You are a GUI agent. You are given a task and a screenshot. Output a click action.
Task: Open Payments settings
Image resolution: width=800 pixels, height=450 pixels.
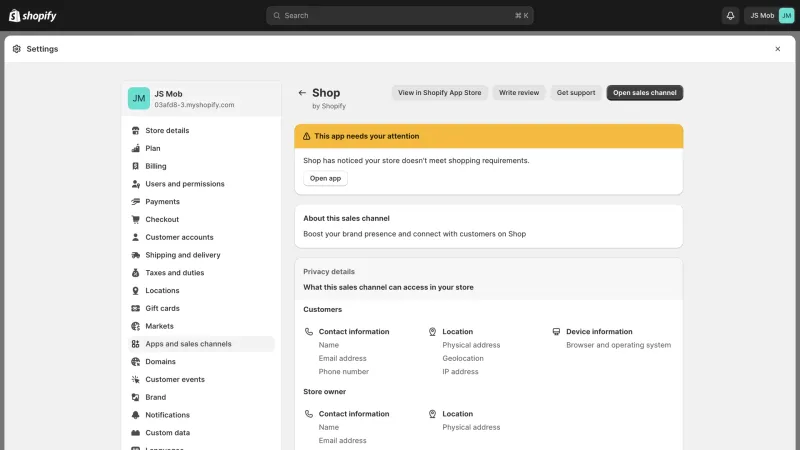click(202, 202)
